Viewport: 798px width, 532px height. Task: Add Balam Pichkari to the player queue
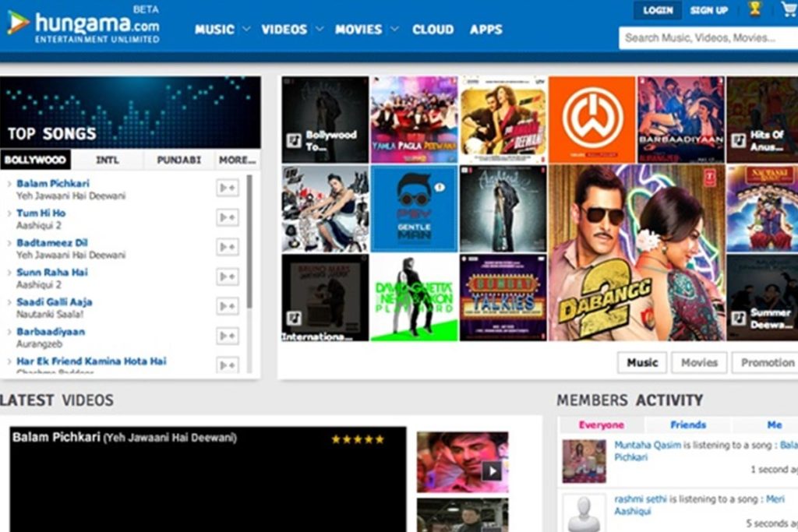[228, 188]
